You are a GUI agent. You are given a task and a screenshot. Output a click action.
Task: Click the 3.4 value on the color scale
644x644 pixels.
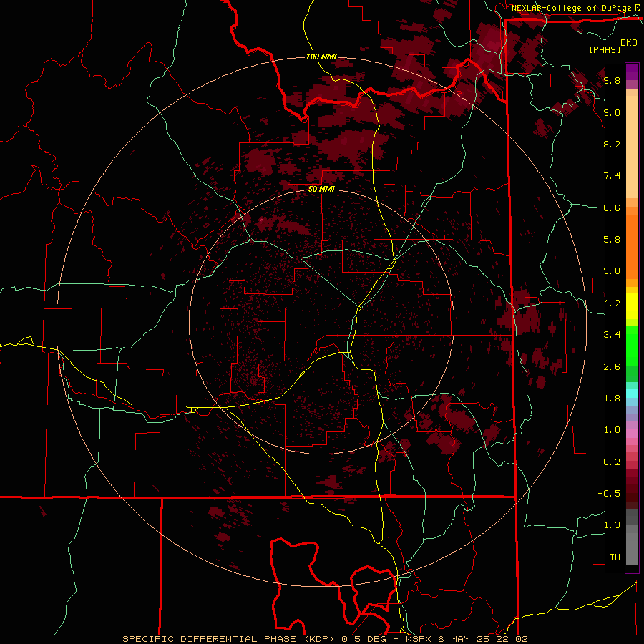[612, 335]
